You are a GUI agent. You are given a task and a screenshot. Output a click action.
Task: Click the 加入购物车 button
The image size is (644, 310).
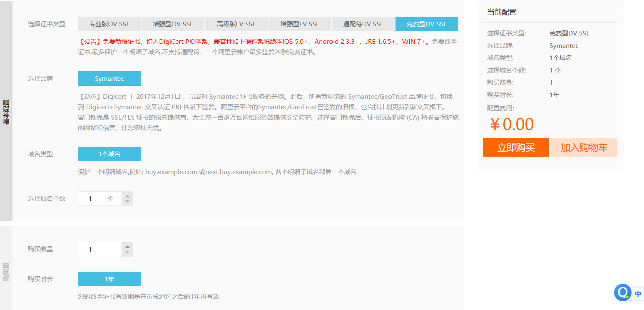tap(584, 147)
